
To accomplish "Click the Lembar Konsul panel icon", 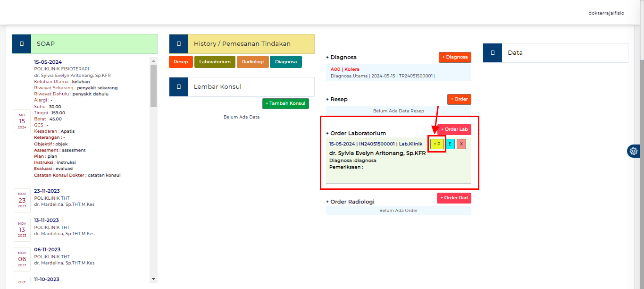I will click(x=178, y=87).
